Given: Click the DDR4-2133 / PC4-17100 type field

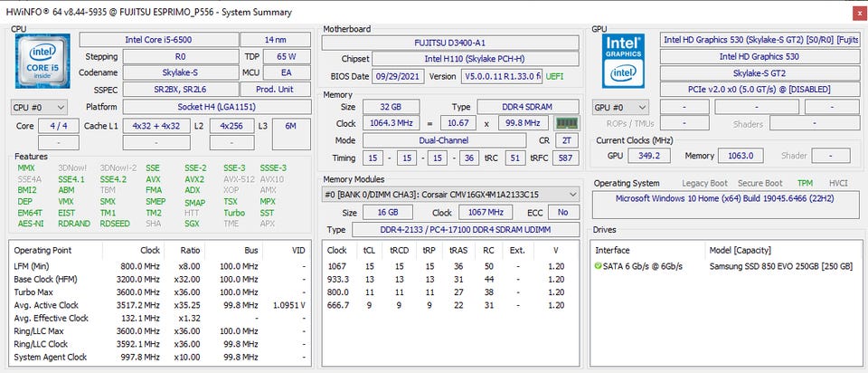Looking at the screenshot, I should tap(465, 229).
